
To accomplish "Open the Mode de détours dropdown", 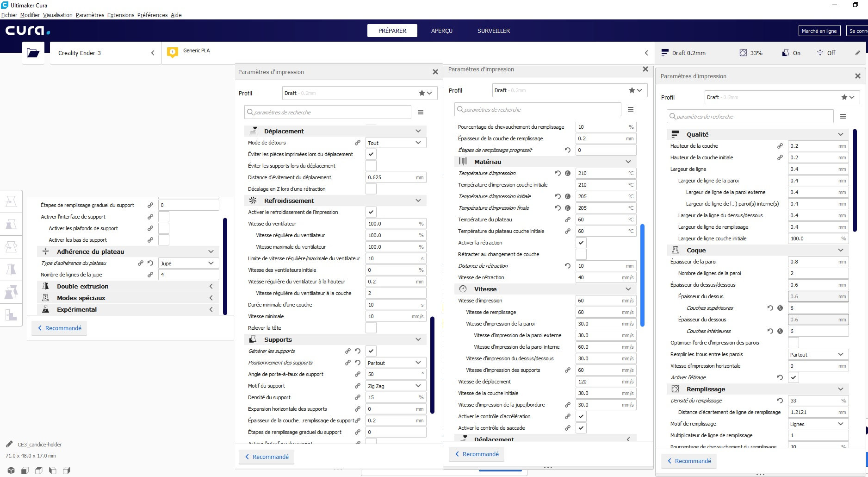I will [396, 143].
